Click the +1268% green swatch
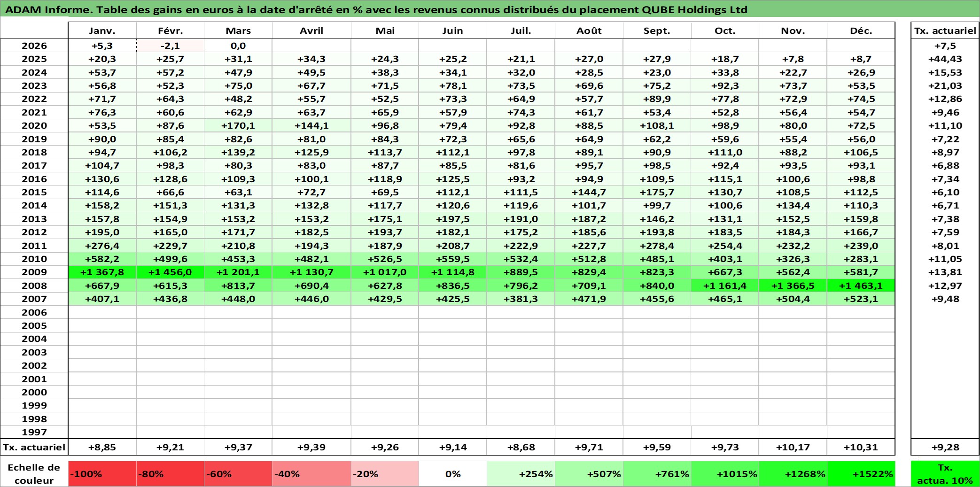980x487 pixels. [793, 474]
